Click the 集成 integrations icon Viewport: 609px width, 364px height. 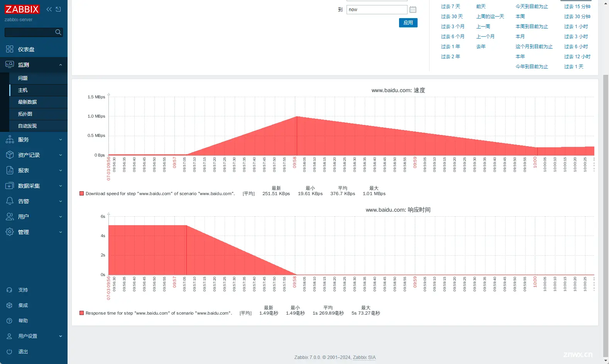pos(9,305)
